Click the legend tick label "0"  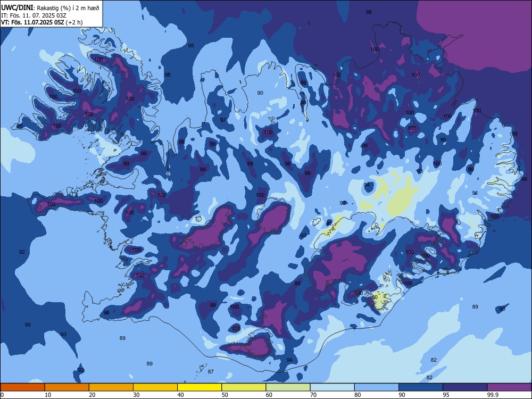[2, 395]
